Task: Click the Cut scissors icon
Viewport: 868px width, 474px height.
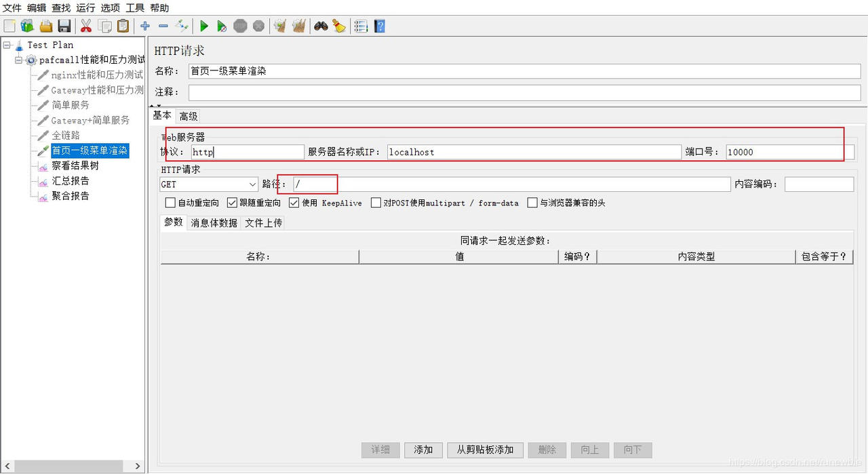Action: coord(85,26)
